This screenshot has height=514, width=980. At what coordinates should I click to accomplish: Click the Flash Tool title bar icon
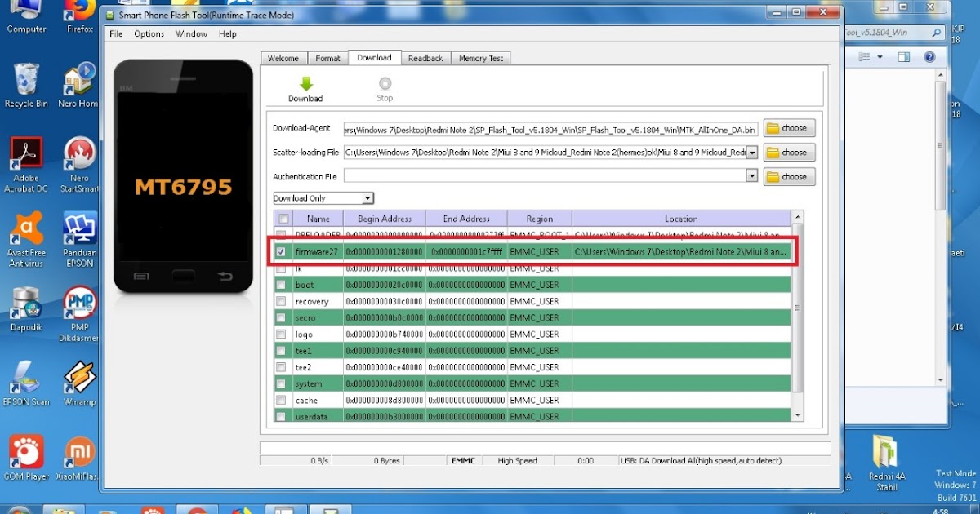coord(110,14)
